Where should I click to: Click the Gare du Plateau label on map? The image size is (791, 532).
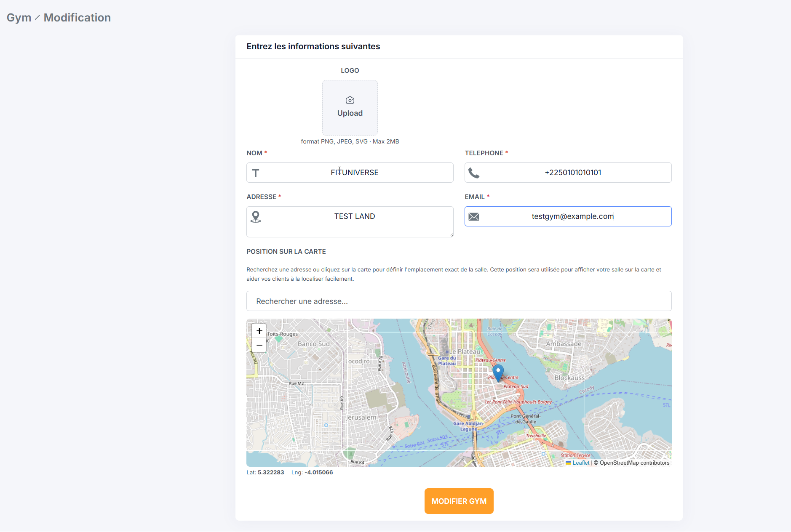coord(447,361)
